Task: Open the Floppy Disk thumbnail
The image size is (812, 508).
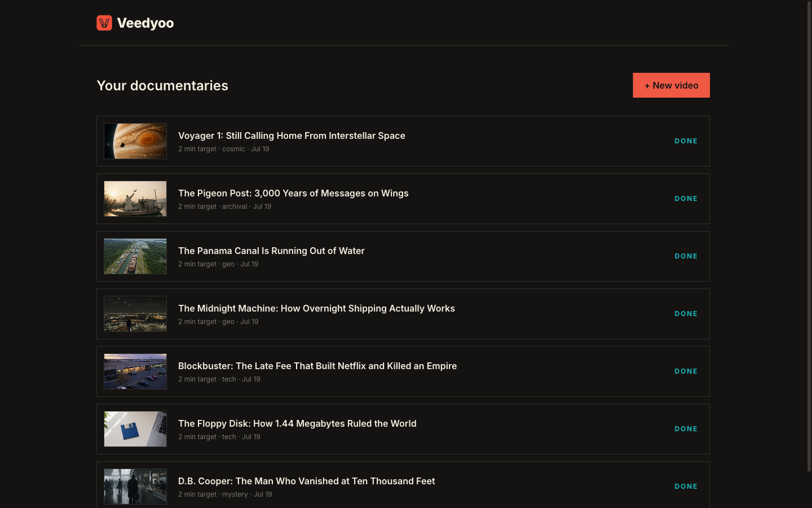Action: tap(135, 429)
